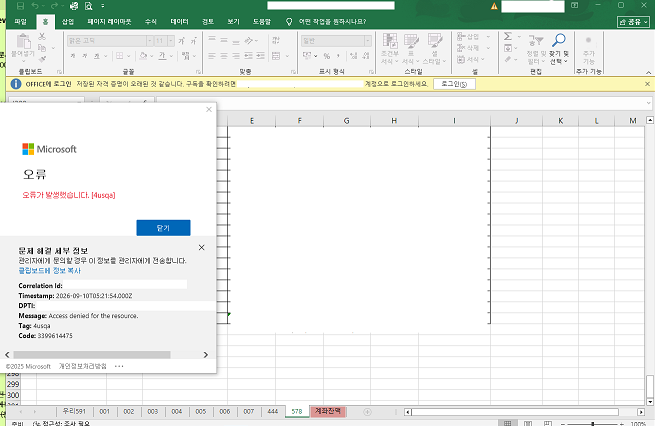This screenshot has height=426, width=655.
Task: Open the Customize Quick Access Toolbar dropdown
Action: pos(103,6)
